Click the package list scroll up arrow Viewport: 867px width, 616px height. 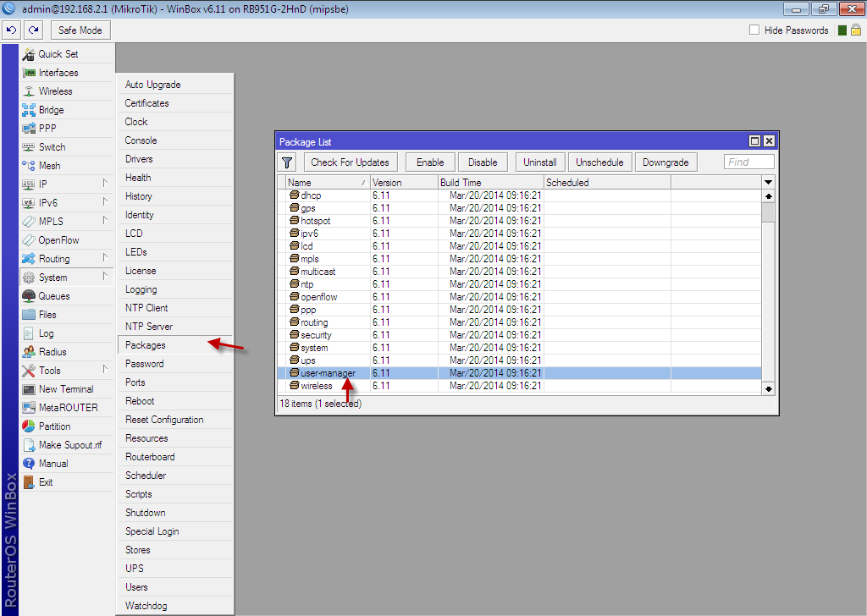point(768,196)
